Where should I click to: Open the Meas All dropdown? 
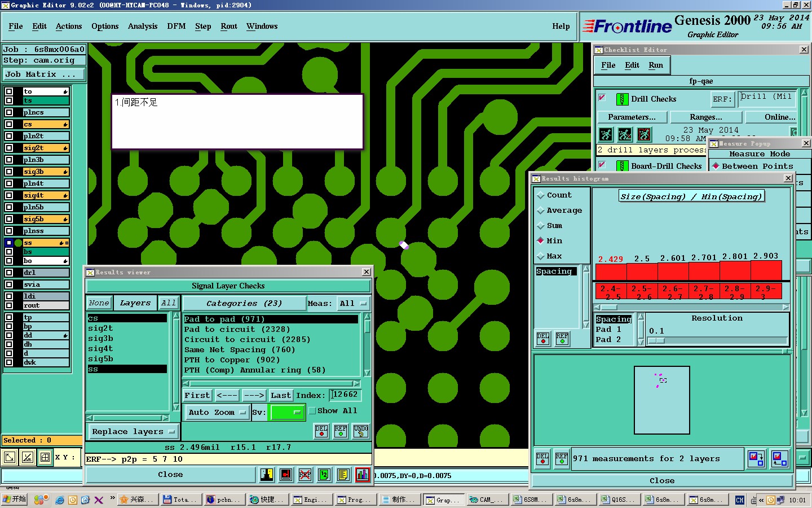pyautogui.click(x=354, y=304)
